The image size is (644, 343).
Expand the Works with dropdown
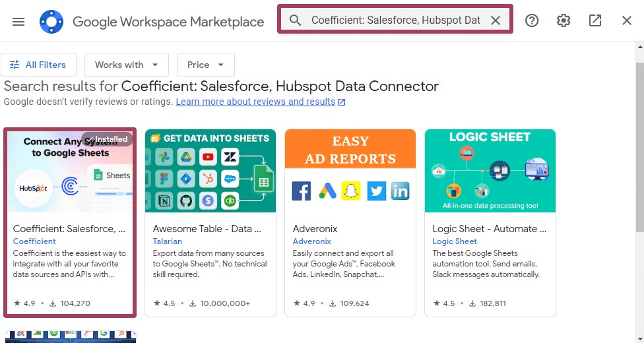127,65
